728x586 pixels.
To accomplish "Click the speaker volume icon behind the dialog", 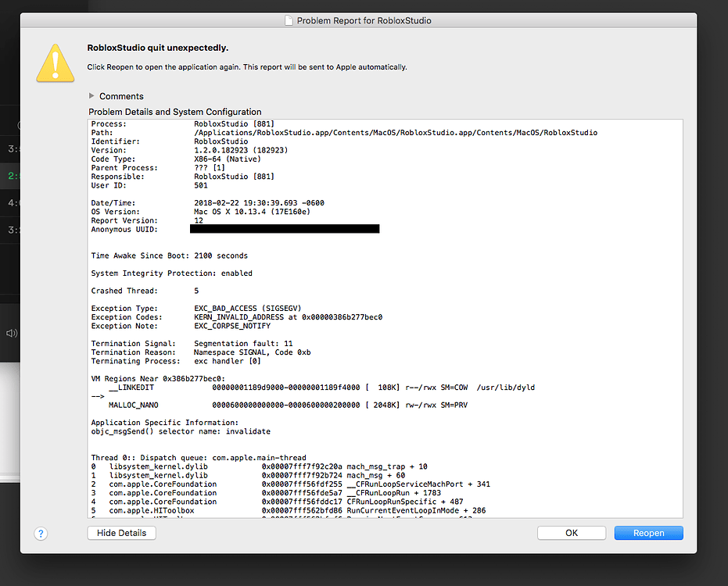I will coord(11,333).
